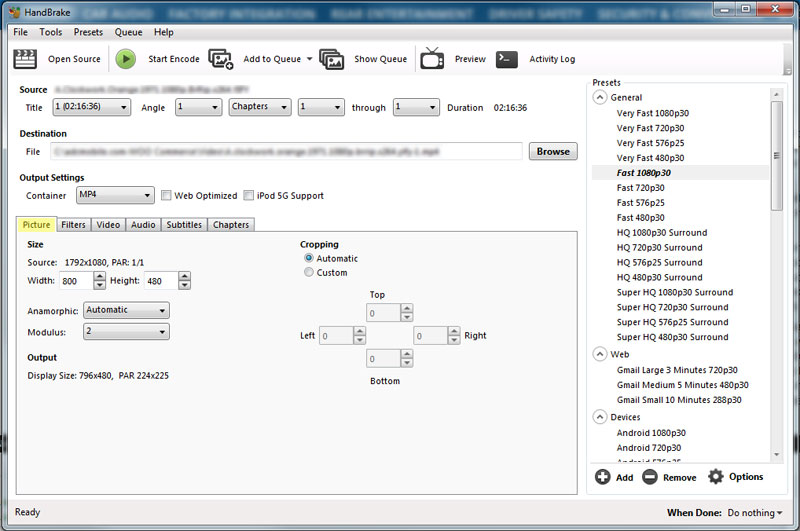Screen dimensions: 800x531
Task: Open the Angle dropdown
Action: point(198,107)
